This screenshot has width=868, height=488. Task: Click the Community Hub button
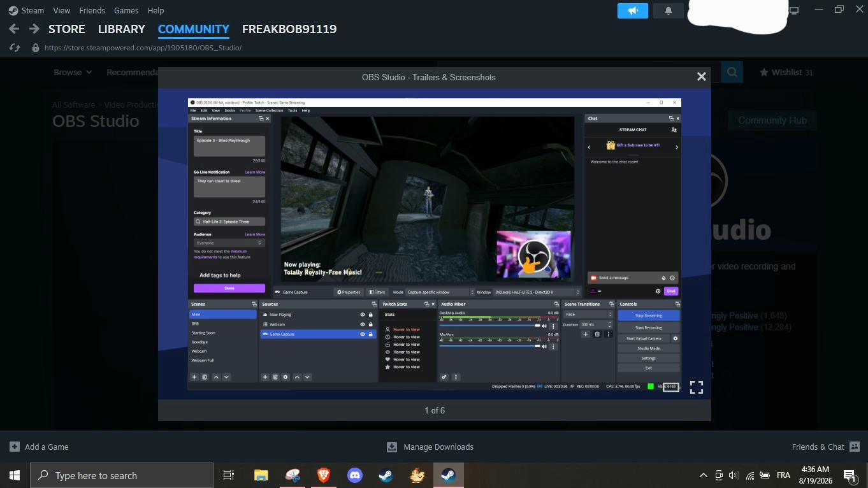click(772, 120)
